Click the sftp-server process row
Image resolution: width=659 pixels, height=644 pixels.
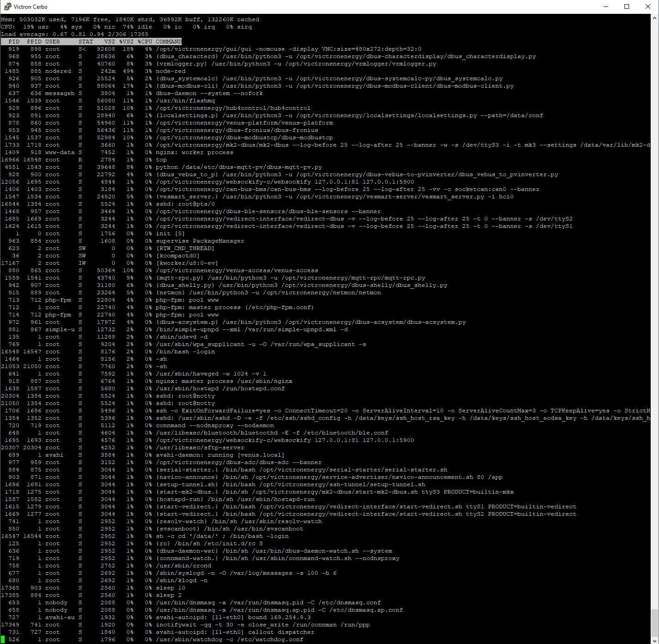(x=123, y=447)
